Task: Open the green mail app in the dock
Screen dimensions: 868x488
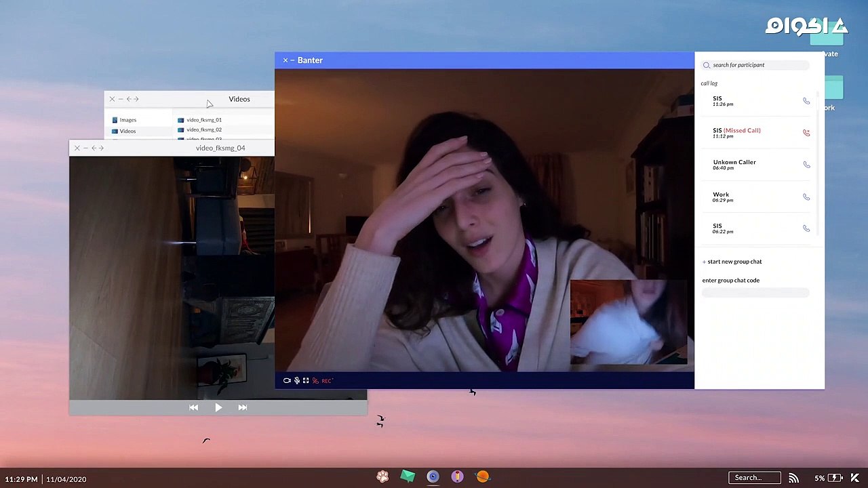Action: click(x=408, y=476)
